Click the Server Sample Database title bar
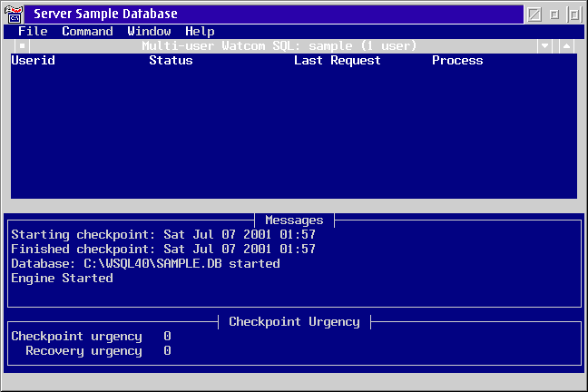Viewport: 588px width, 392px height. 274,15
